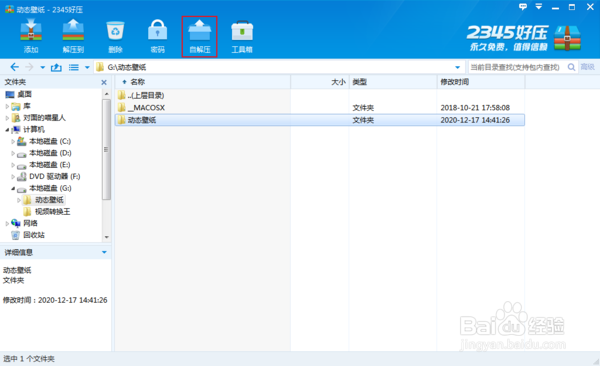Click the up-one-level folder icon
600x366 pixels.
[56, 67]
